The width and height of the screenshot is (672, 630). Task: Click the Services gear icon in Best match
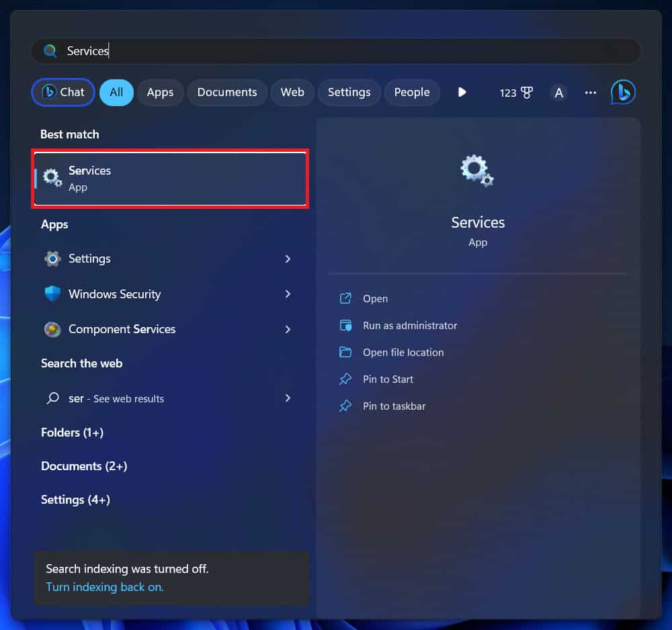click(52, 178)
